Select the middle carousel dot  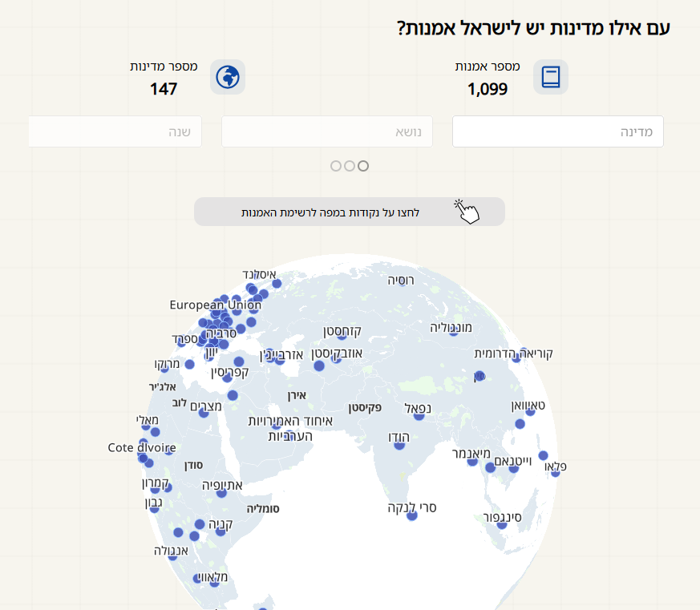(x=350, y=166)
